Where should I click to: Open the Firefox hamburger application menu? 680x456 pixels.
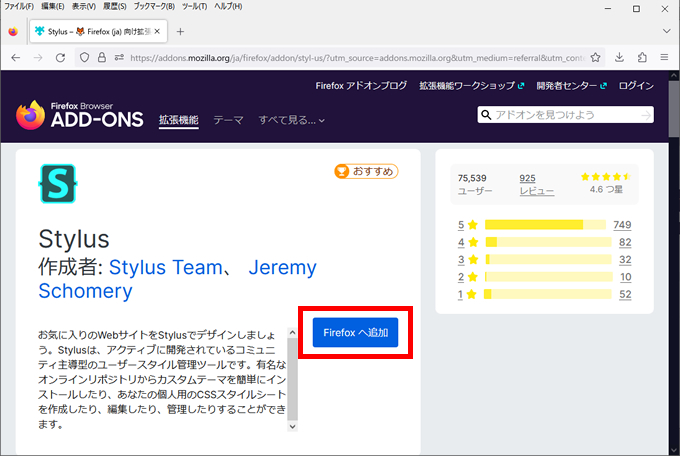pyautogui.click(x=664, y=57)
